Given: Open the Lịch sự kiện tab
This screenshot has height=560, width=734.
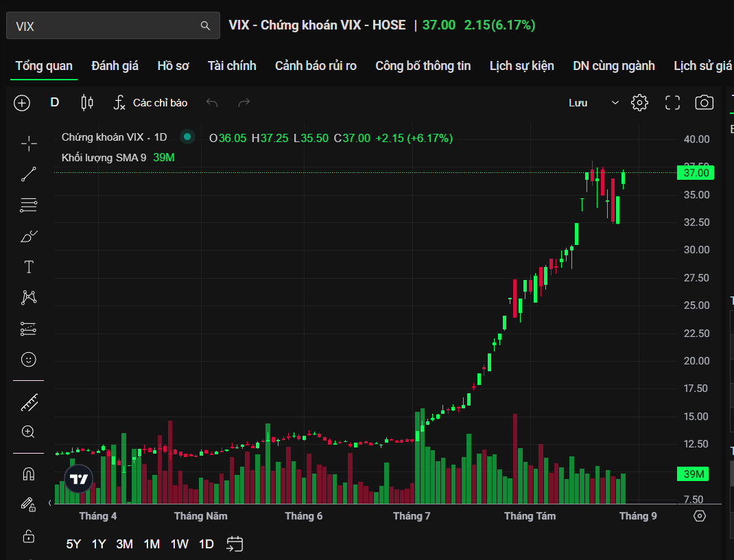Looking at the screenshot, I should click(521, 66).
